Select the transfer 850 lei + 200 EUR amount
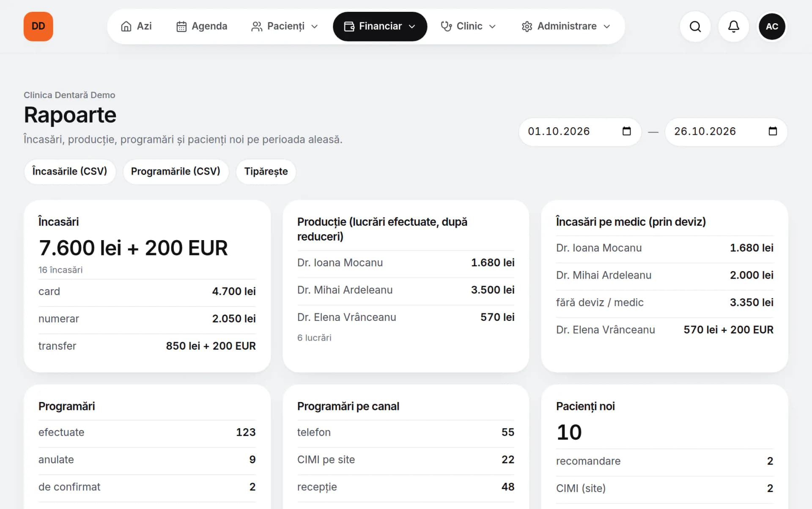Screen dimensions: 812x509 pos(211,346)
